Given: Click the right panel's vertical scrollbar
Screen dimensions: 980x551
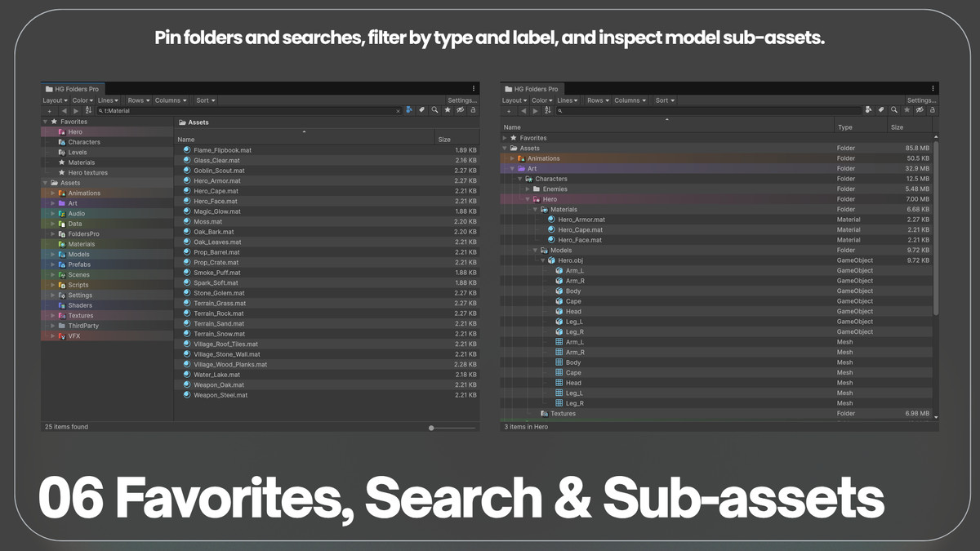Looking at the screenshot, I should [x=936, y=229].
